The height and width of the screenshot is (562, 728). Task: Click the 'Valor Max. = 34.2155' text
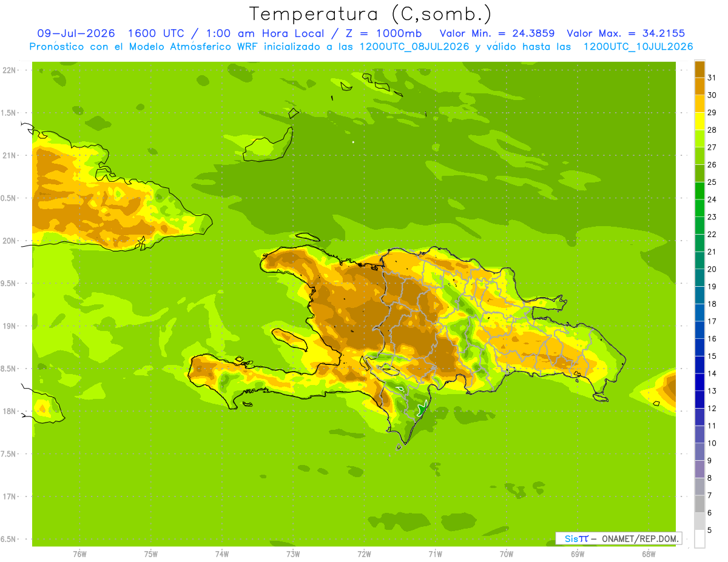pyautogui.click(x=626, y=33)
